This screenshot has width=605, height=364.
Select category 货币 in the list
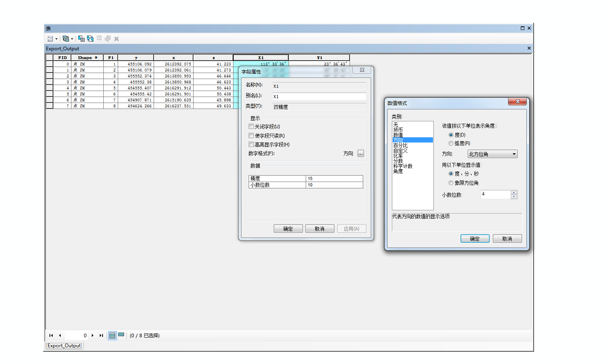click(x=413, y=130)
